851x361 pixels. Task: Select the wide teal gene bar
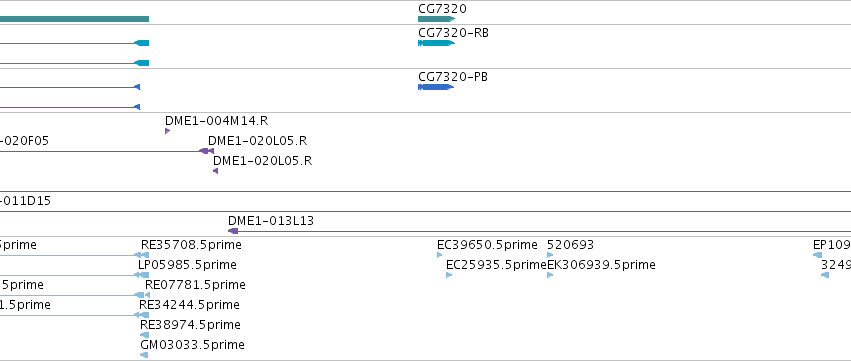point(74,19)
